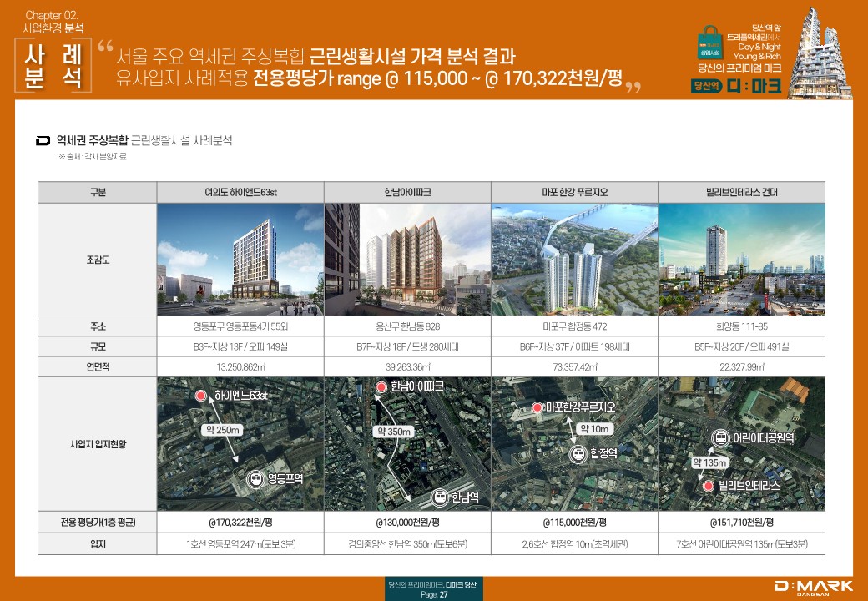
Task: Select address cell 화양동 111-85
Action: click(x=742, y=326)
